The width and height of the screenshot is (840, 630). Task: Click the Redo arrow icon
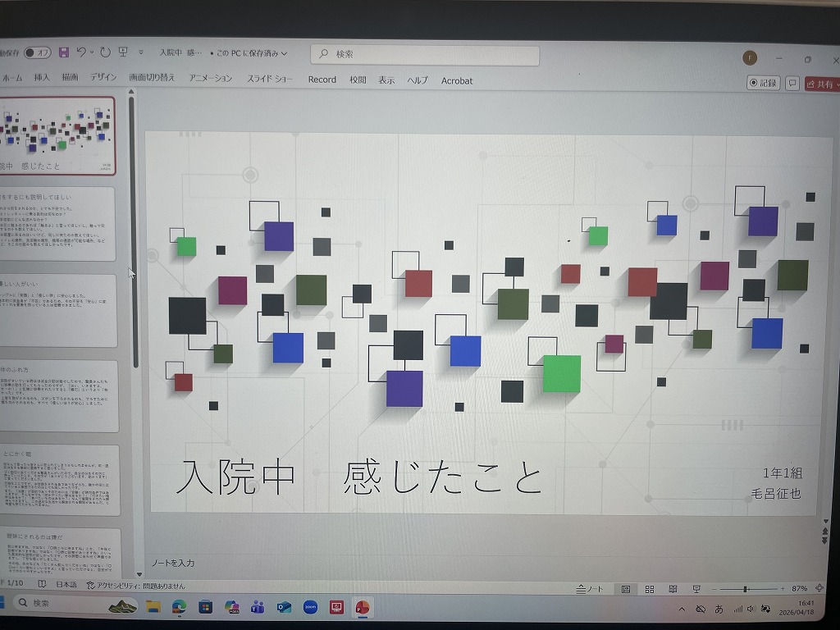click(x=105, y=52)
